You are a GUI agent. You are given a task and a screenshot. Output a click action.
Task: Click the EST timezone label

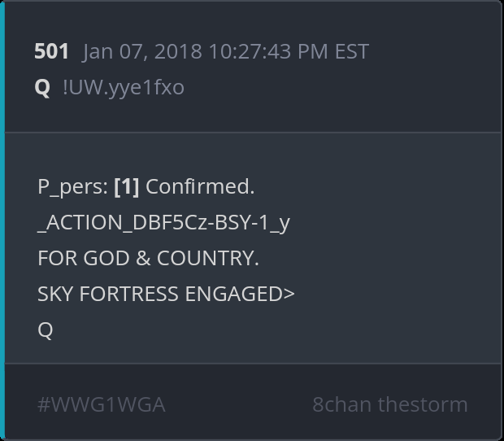click(x=352, y=51)
